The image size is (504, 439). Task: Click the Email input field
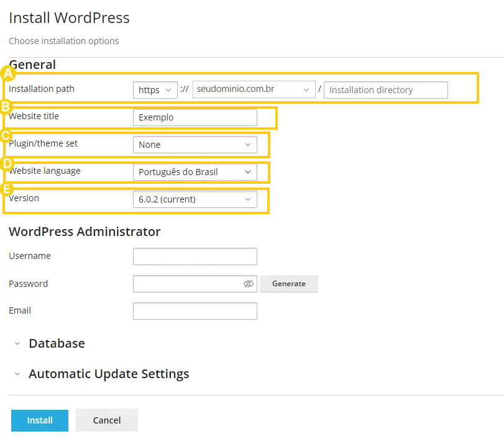pyautogui.click(x=195, y=311)
